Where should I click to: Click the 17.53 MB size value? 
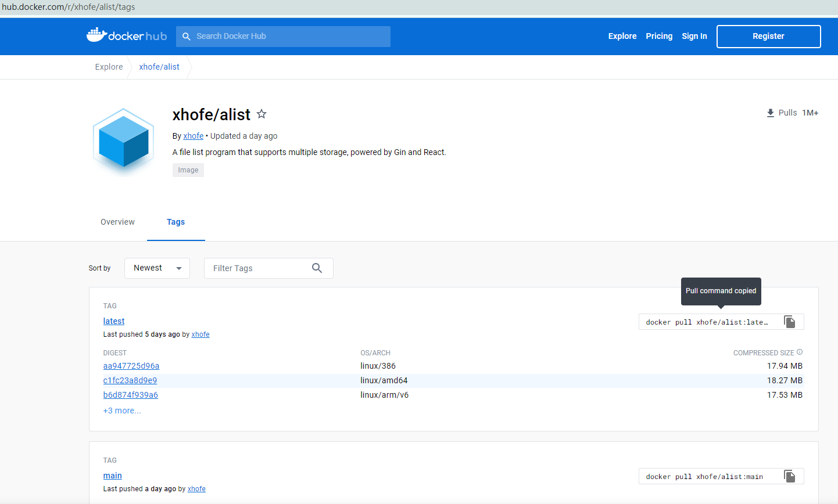click(x=785, y=395)
